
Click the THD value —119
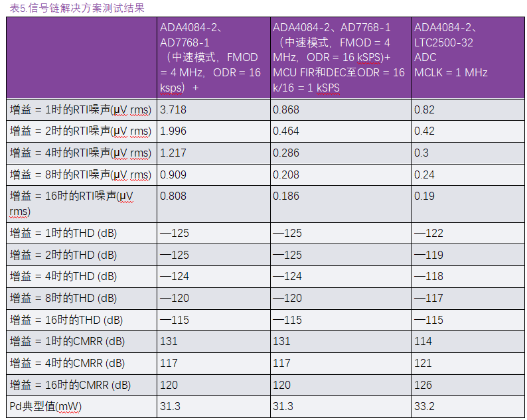tap(428, 255)
